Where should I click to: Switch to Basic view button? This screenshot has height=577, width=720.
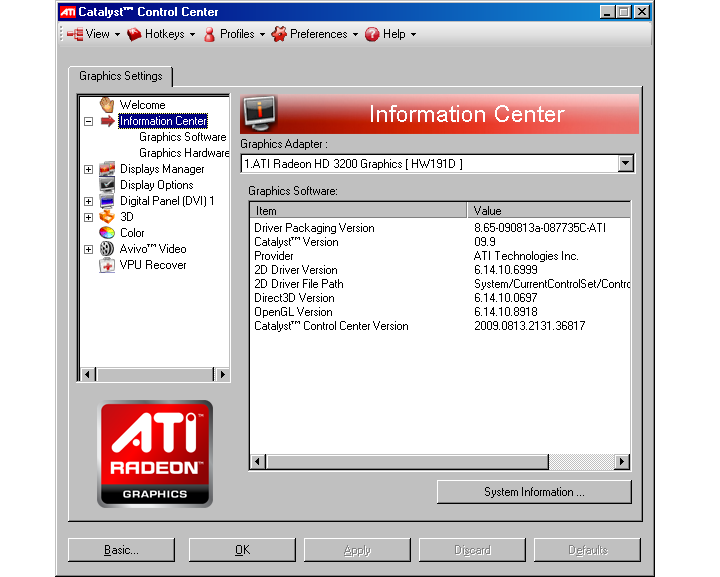121,550
